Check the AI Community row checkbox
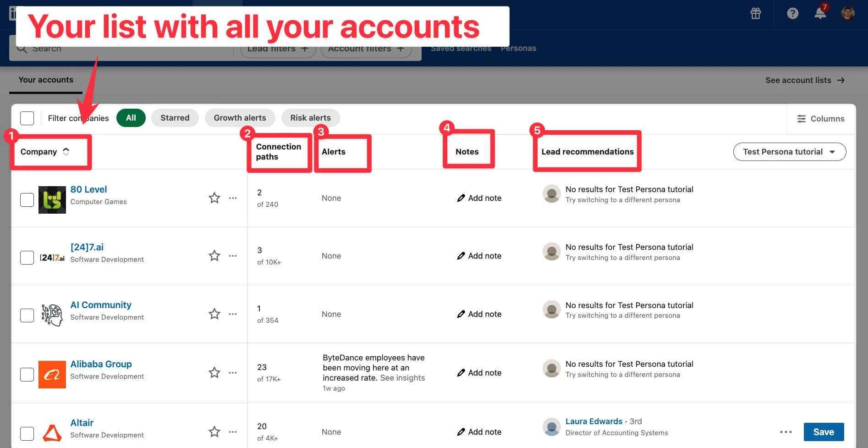The image size is (868, 448). coord(27,315)
